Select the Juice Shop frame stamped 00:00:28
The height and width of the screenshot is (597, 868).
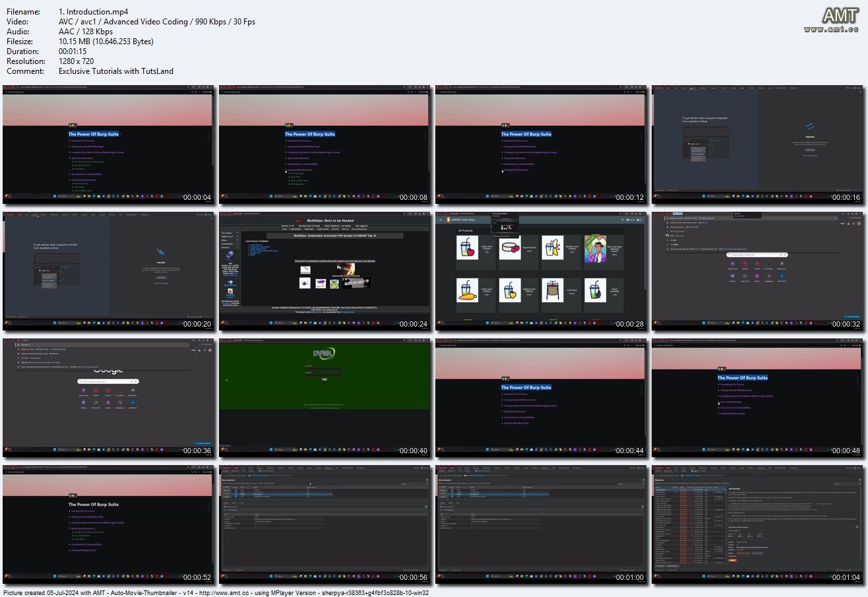(541, 270)
